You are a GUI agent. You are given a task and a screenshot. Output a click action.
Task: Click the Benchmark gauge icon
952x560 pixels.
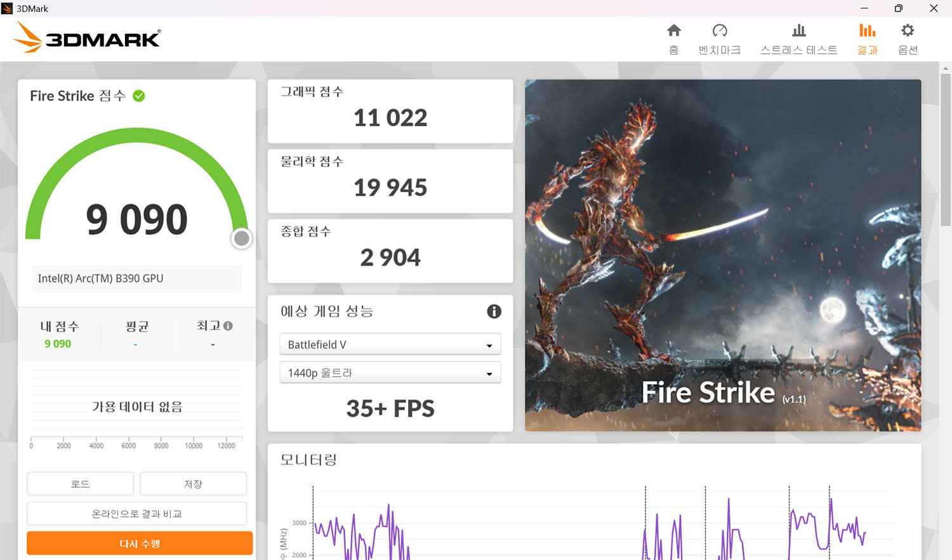click(720, 30)
